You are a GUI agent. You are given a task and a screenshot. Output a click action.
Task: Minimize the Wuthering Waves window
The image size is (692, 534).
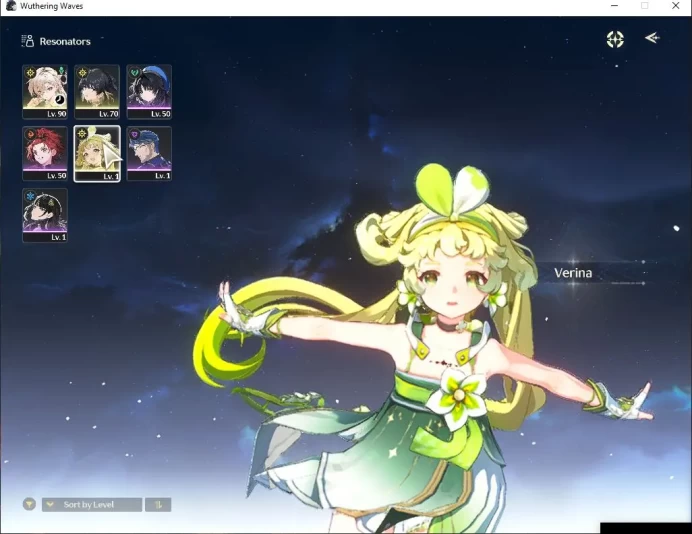(614, 6)
